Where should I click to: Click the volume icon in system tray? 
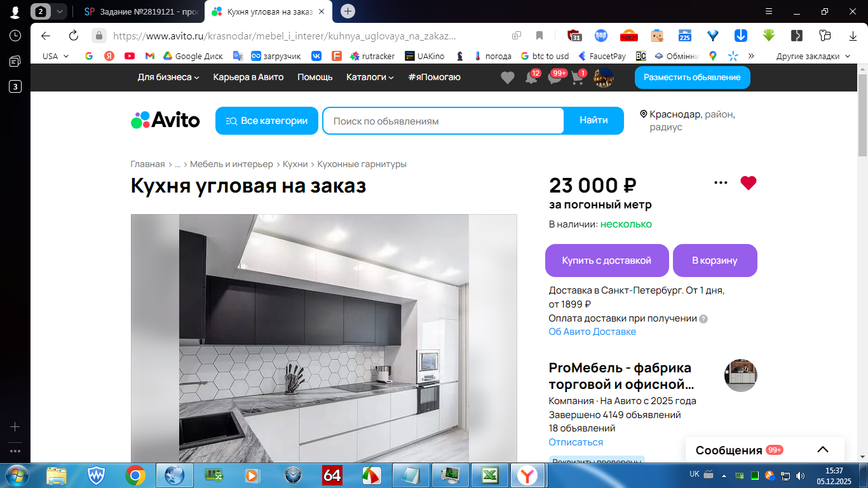[799, 475]
